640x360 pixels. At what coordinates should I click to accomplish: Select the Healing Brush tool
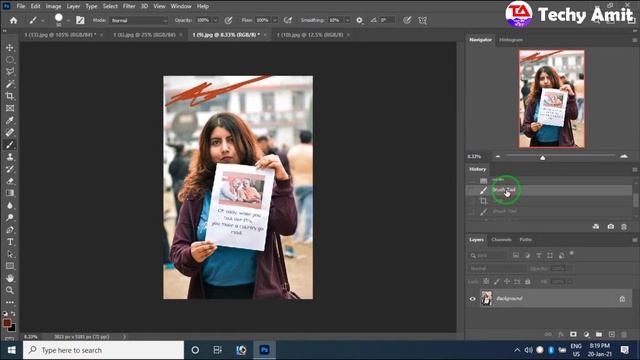tap(10, 132)
